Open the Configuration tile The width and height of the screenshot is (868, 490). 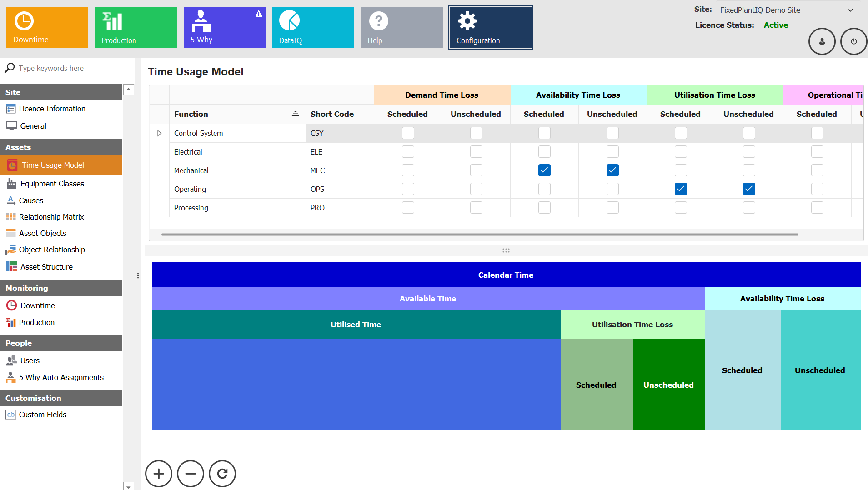pyautogui.click(x=491, y=27)
